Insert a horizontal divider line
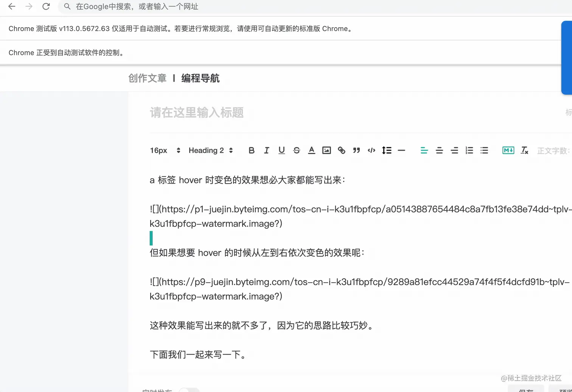Image resolution: width=572 pixels, height=392 pixels. [x=402, y=151]
